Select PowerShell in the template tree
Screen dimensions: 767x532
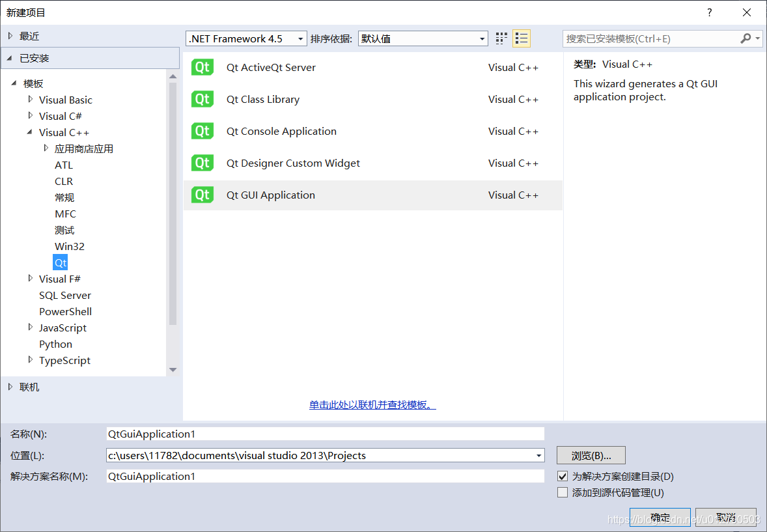click(66, 311)
